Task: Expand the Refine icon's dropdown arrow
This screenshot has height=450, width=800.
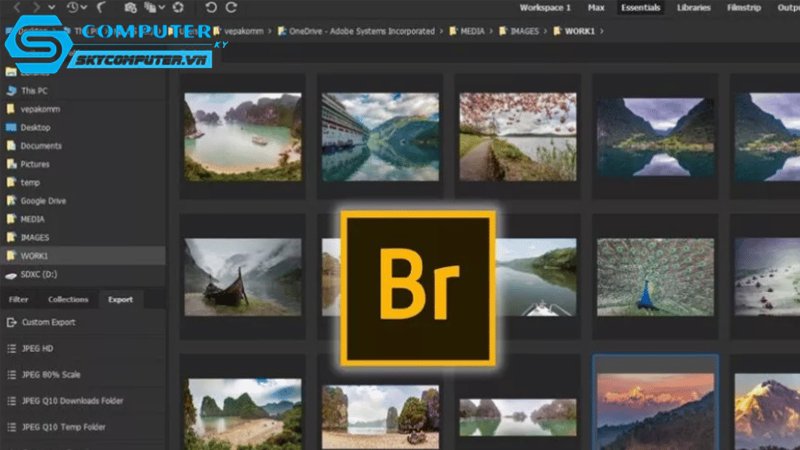Action: pyautogui.click(x=162, y=8)
